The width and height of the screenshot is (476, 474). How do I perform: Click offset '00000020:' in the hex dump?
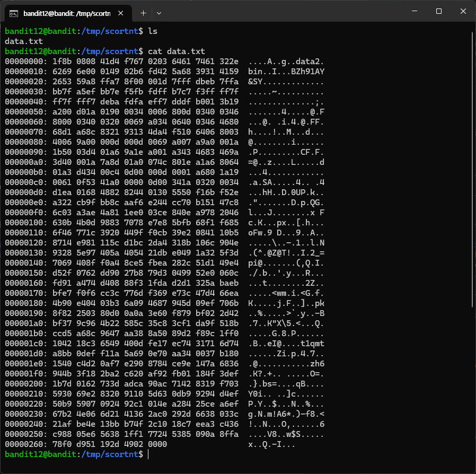(26, 81)
